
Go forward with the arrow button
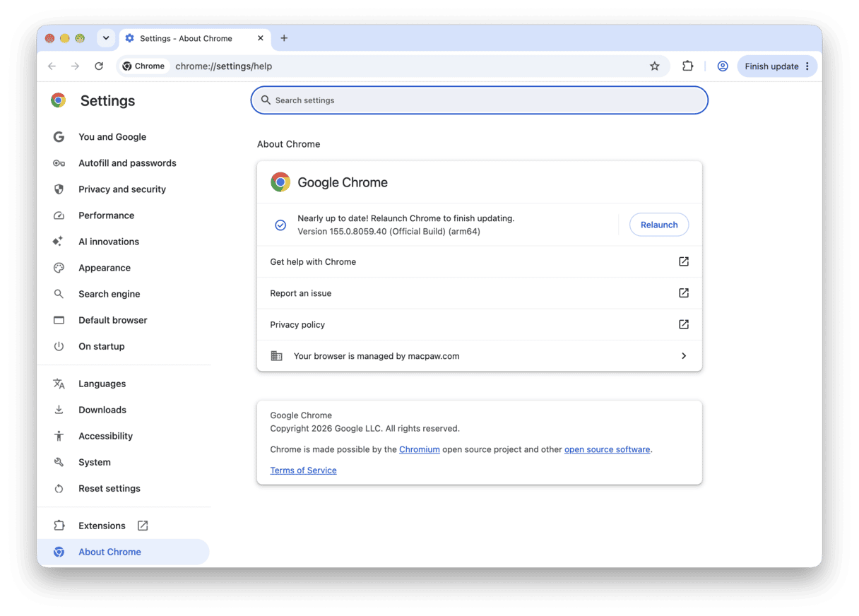tap(75, 66)
